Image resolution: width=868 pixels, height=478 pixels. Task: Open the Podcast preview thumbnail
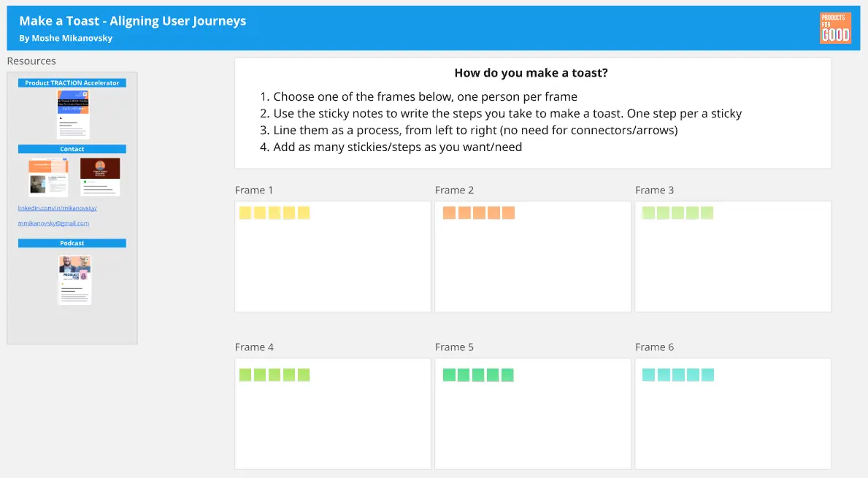(x=74, y=280)
